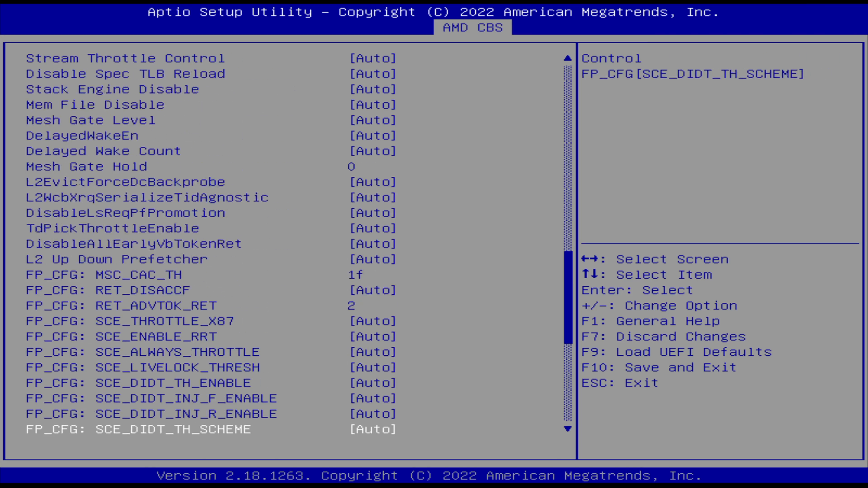
Task: Open SCE_ENABLE_RRT [Auto] value
Action: tap(373, 337)
